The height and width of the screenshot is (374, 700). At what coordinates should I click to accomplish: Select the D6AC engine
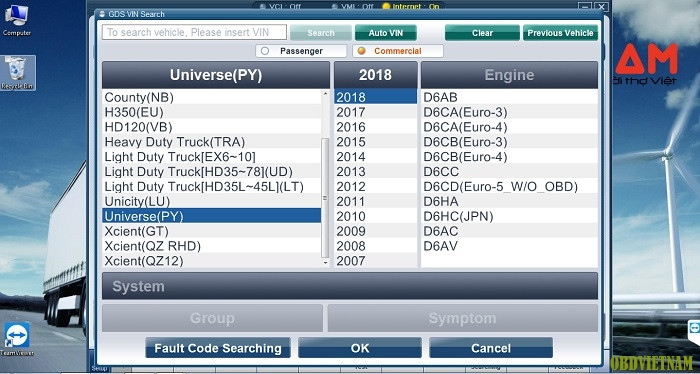[x=509, y=231]
